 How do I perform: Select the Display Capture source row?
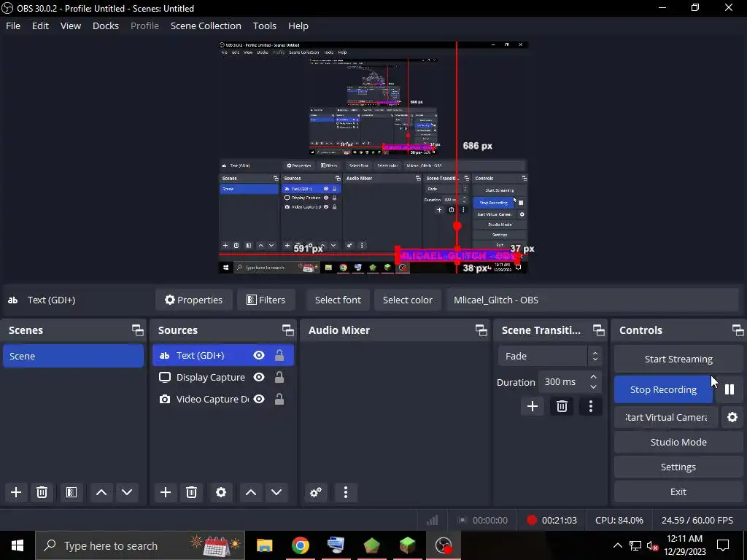(x=223, y=377)
